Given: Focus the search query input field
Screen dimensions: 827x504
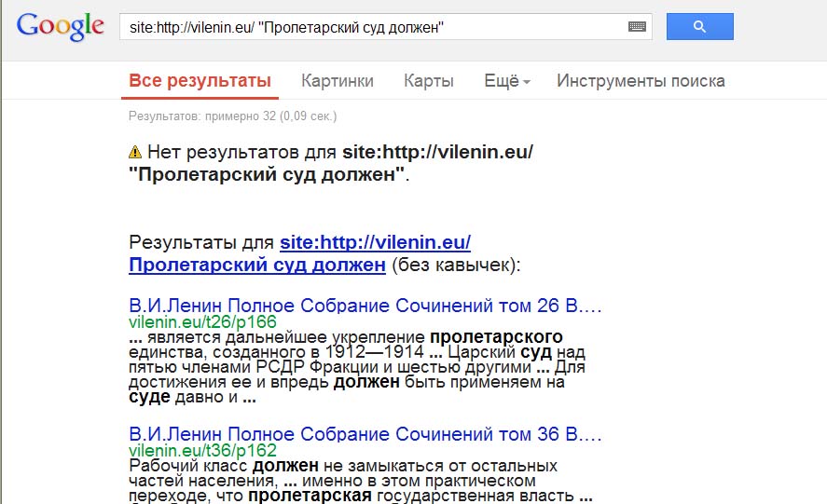Looking at the screenshot, I should tap(373, 28).
